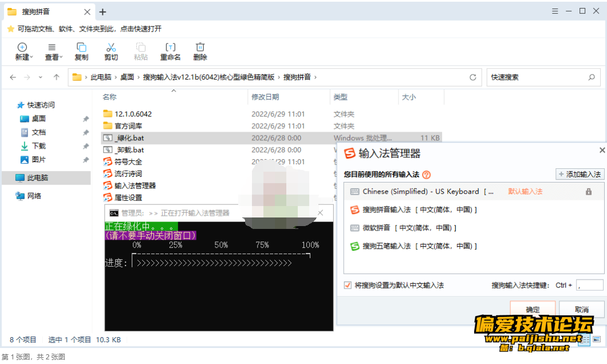The height and width of the screenshot is (364, 607).
Task: Select the 符号大全 shortcut
Action: pyautogui.click(x=123, y=162)
